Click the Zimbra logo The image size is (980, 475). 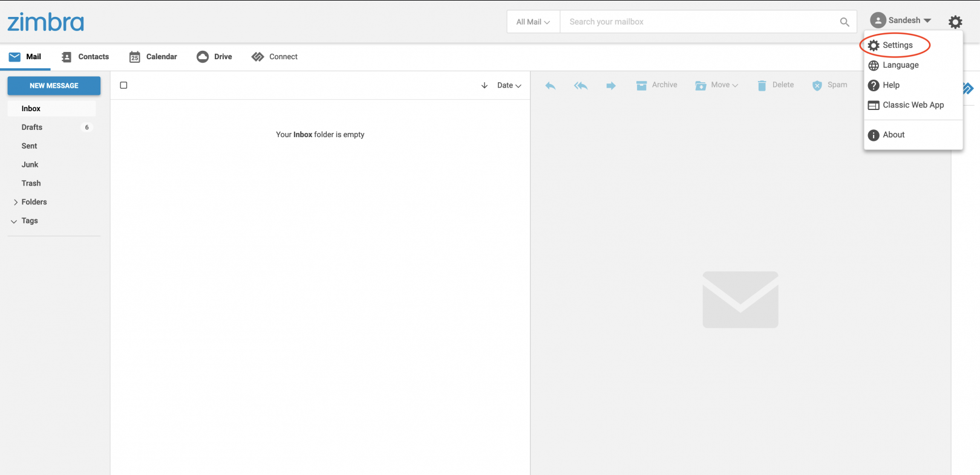pos(45,22)
